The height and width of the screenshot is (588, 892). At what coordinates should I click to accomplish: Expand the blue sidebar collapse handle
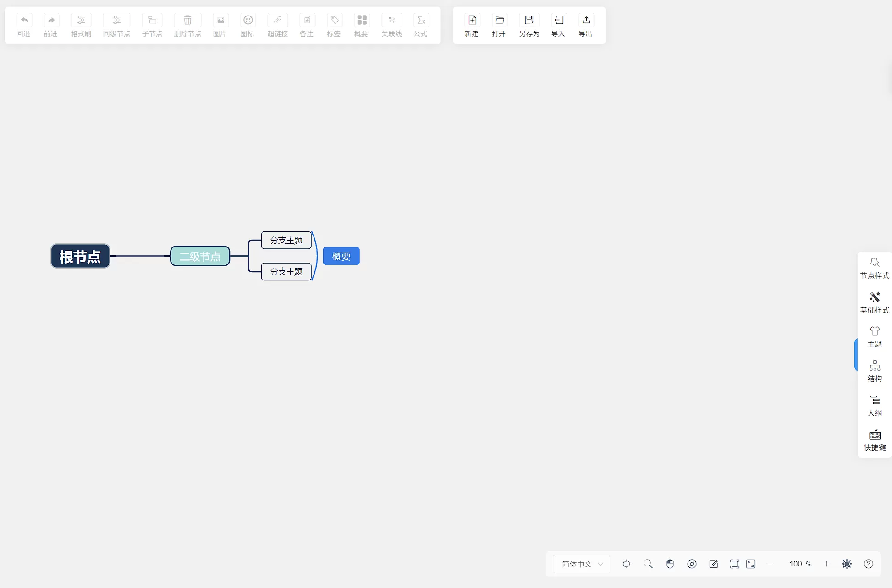click(856, 354)
